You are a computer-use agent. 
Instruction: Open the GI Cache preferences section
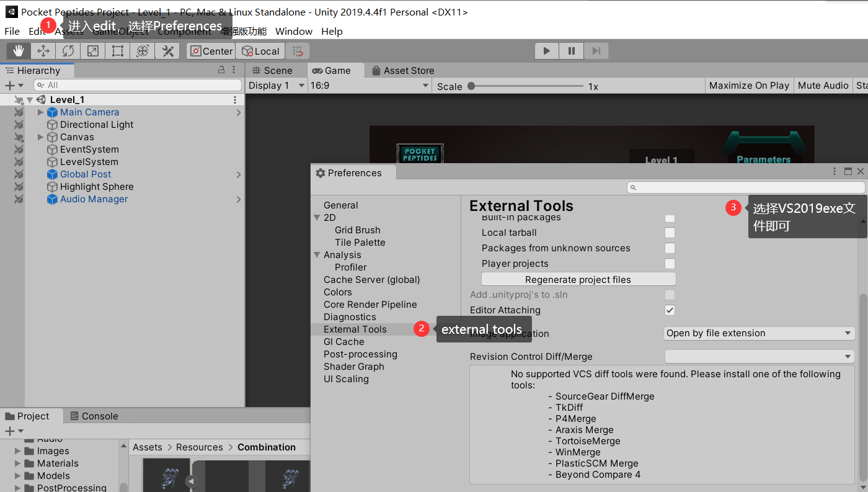point(344,342)
